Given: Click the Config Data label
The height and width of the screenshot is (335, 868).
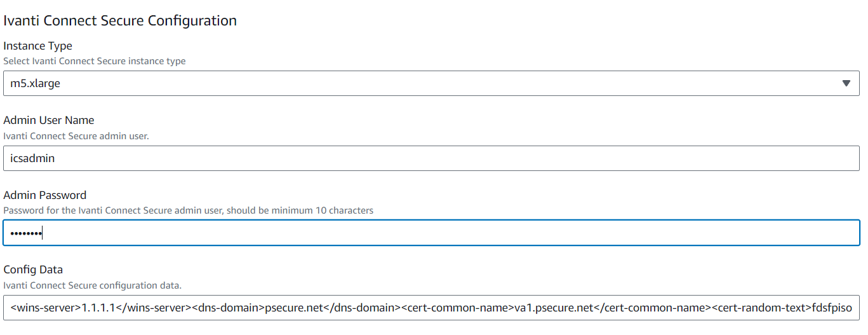Looking at the screenshot, I should 33,270.
